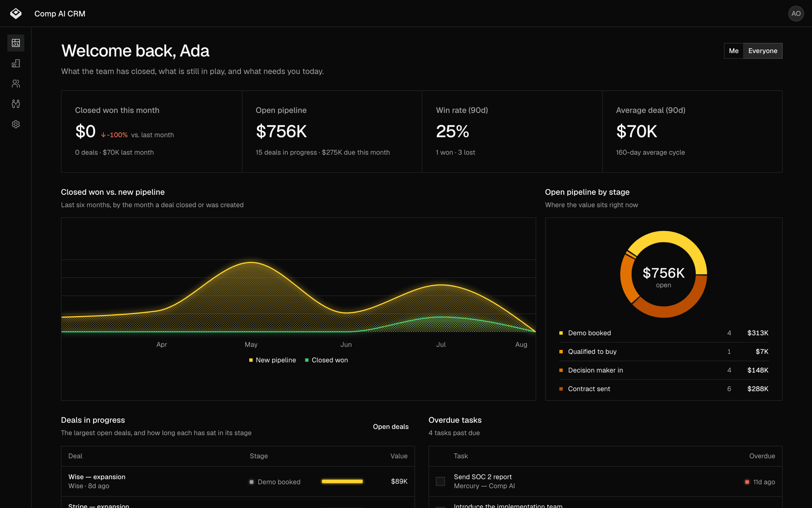This screenshot has width=812, height=508.
Task: Click the Apr label on the chart axis
Action: pos(162,344)
